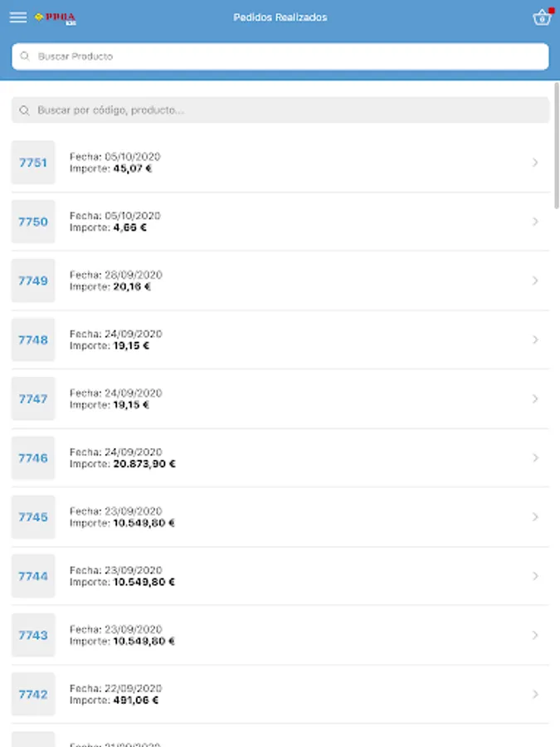Open order number 7751 badge

(x=33, y=163)
